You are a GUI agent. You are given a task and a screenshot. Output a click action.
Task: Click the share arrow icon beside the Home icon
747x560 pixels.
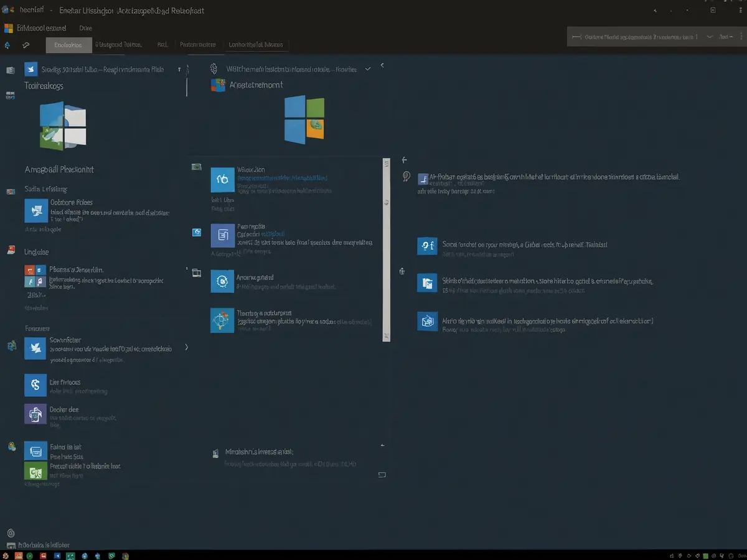[26, 45]
